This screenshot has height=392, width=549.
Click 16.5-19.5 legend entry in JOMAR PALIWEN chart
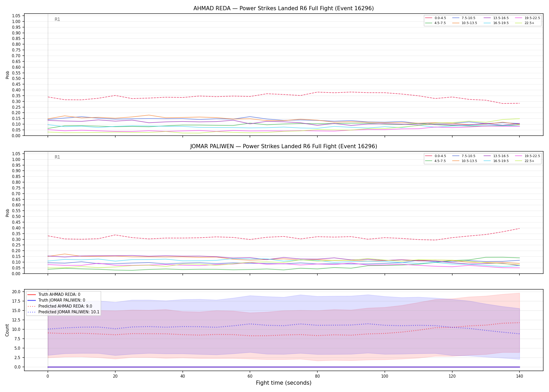pyautogui.click(x=496, y=161)
